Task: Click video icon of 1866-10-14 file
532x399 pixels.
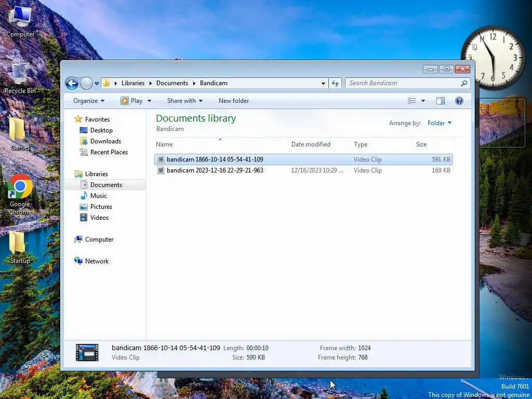Action: click(161, 159)
